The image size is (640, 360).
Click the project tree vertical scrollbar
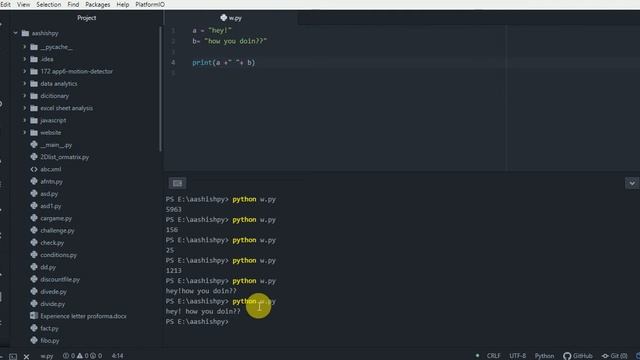160,89
